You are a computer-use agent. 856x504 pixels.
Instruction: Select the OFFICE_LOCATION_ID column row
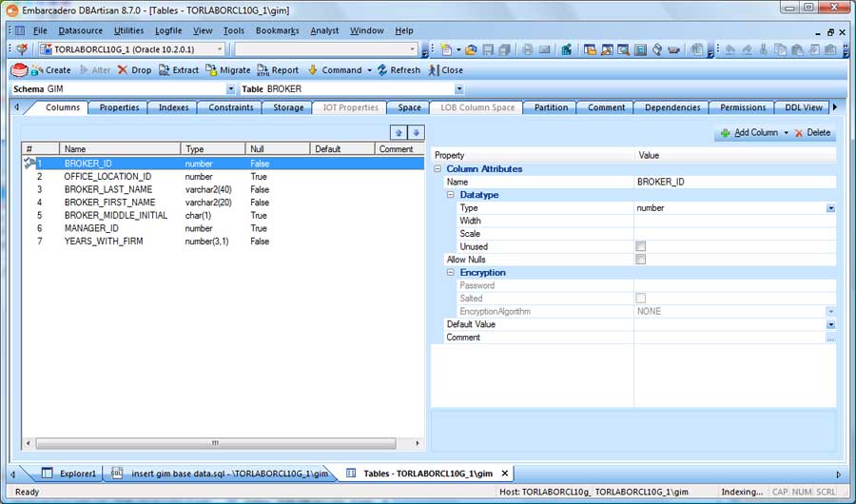[223, 176]
